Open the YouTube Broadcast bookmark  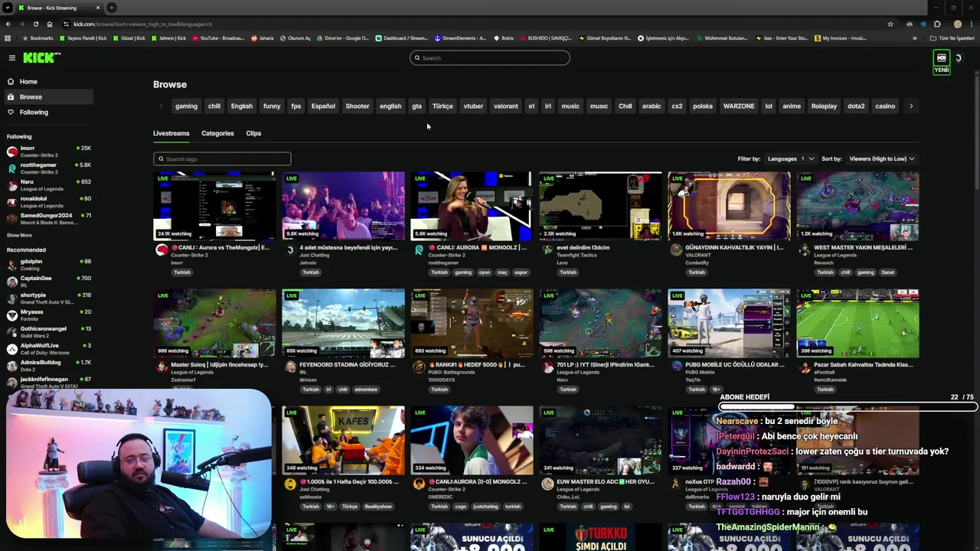click(x=218, y=38)
